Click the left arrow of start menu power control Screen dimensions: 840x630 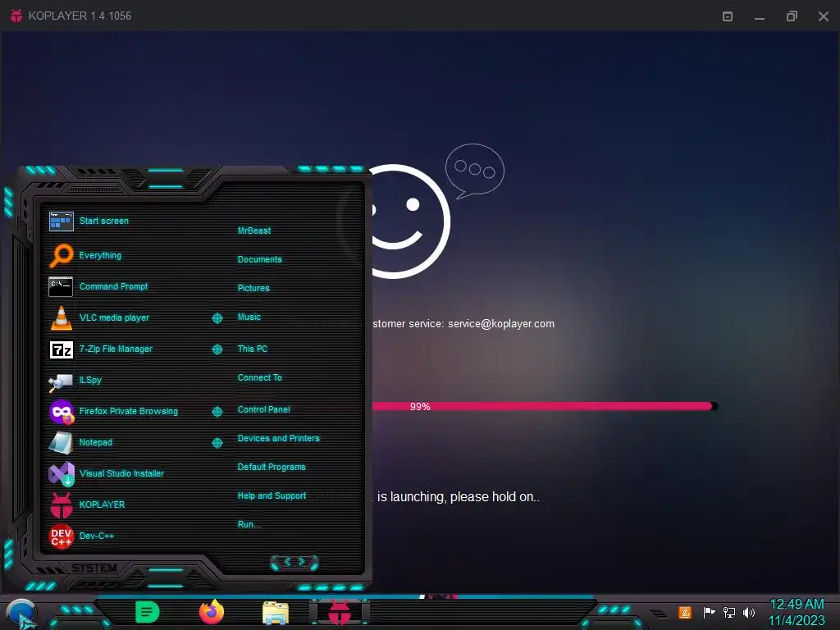click(x=286, y=561)
